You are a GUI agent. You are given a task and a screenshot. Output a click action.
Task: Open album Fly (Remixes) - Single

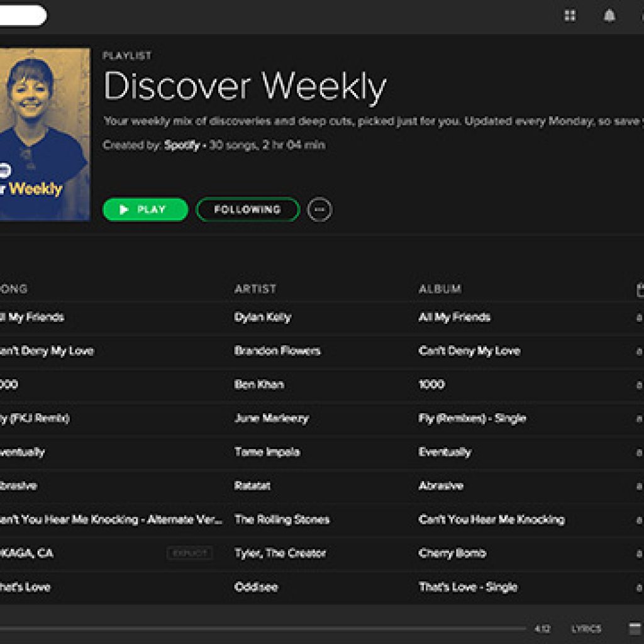472,418
